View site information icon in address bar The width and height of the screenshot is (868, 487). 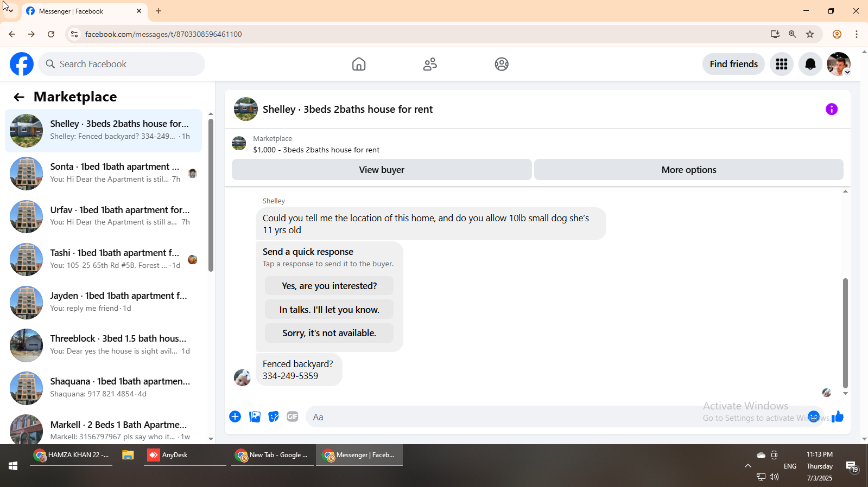(74, 34)
